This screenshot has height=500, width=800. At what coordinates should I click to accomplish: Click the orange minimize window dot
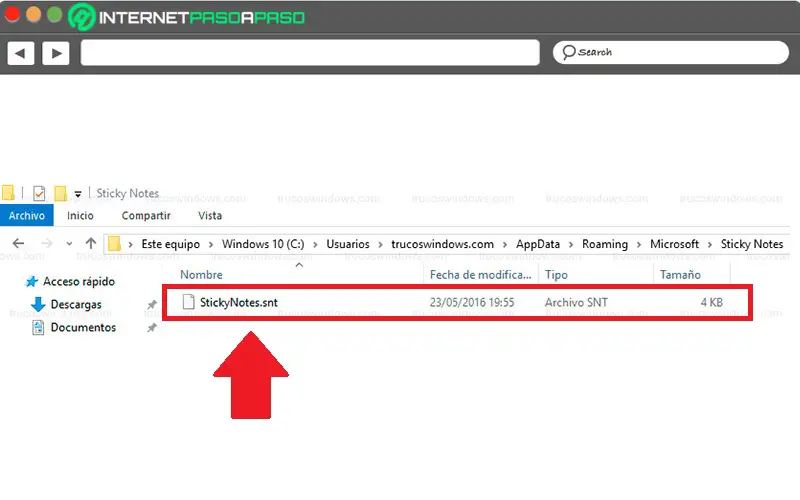point(33,14)
